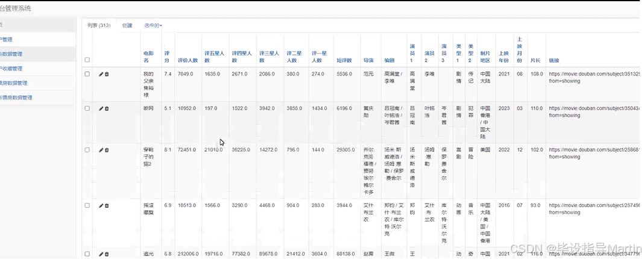Click the five-star count 21010.0
The width and height of the screenshot is (644, 259).
tap(213, 150)
